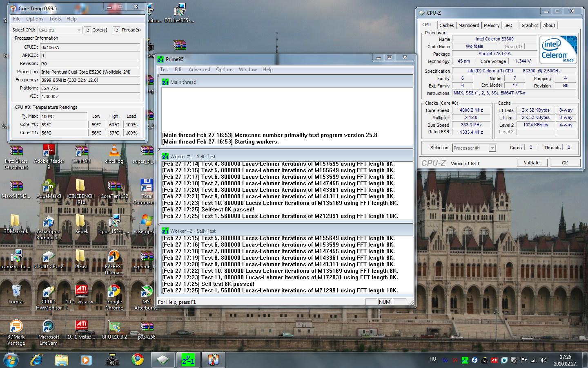Open Google Chrome desktop shortcut

pyautogui.click(x=114, y=298)
